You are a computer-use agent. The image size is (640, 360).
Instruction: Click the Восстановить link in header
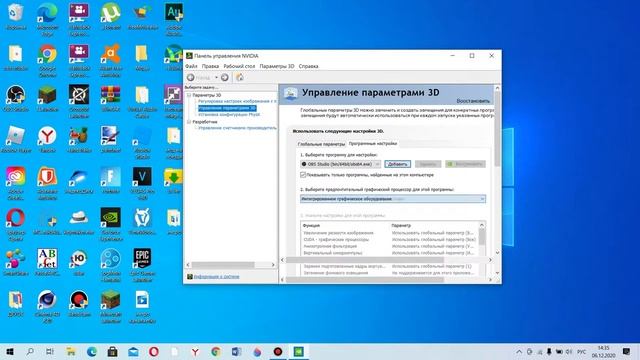pos(473,101)
